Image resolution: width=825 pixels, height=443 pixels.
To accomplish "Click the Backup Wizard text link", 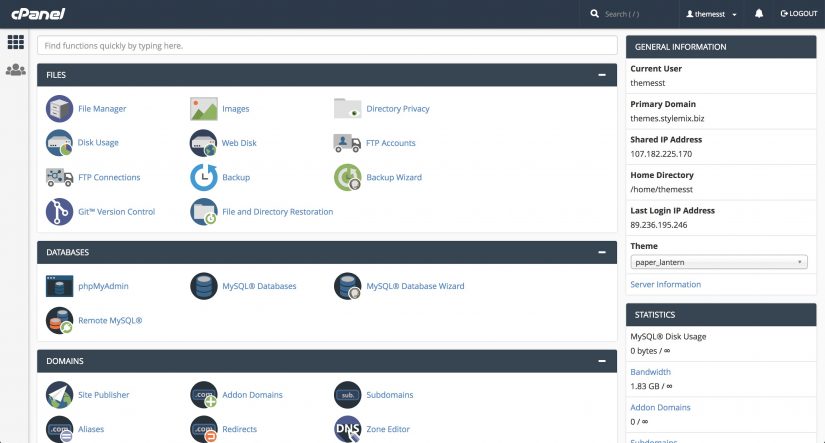I will tap(394, 177).
